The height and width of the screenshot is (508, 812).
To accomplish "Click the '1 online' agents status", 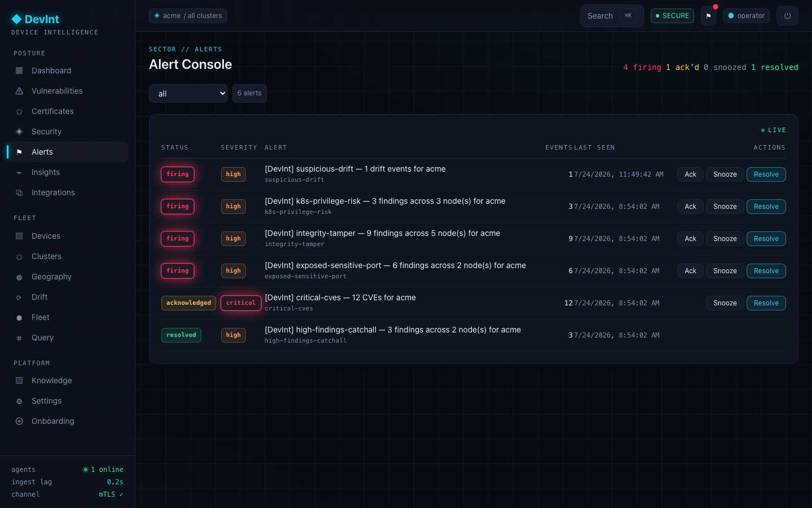I will pos(103,470).
